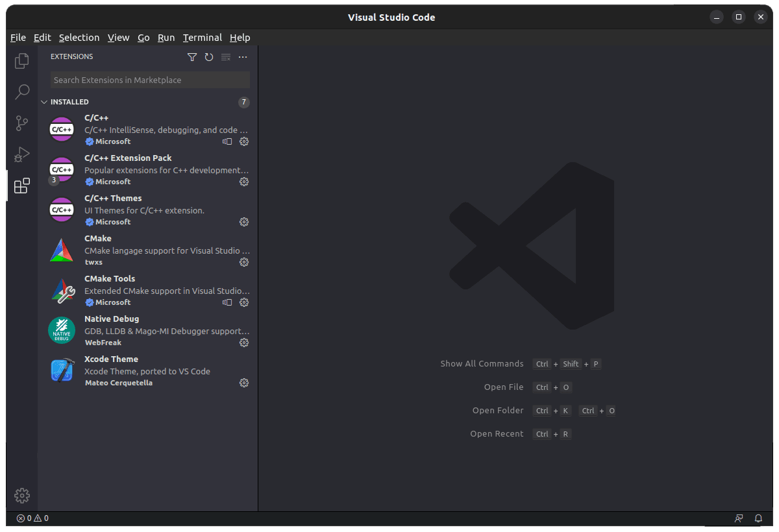Screen dimensions: 779x532
Task: Open Extensions More Actions menu
Action: (x=243, y=57)
